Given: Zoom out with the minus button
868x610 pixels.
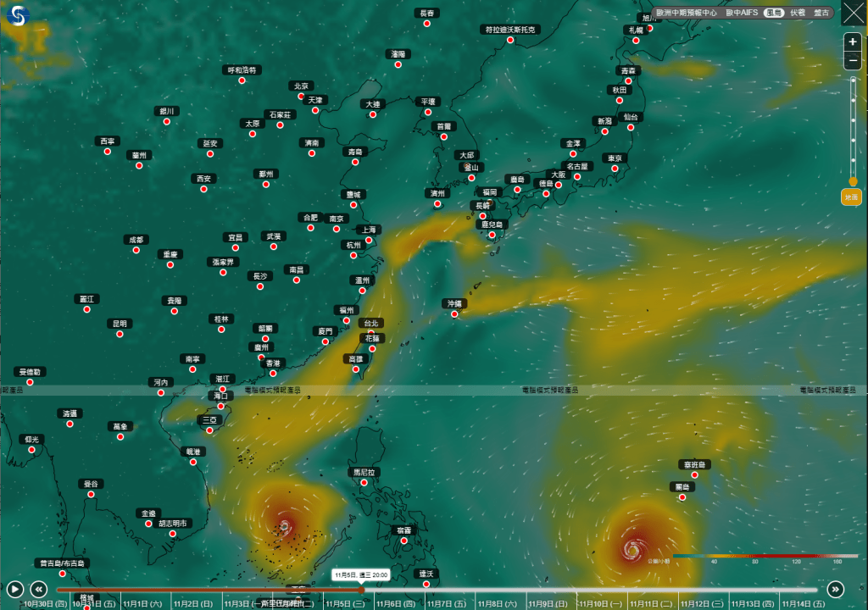Looking at the screenshot, I should coord(853,61).
